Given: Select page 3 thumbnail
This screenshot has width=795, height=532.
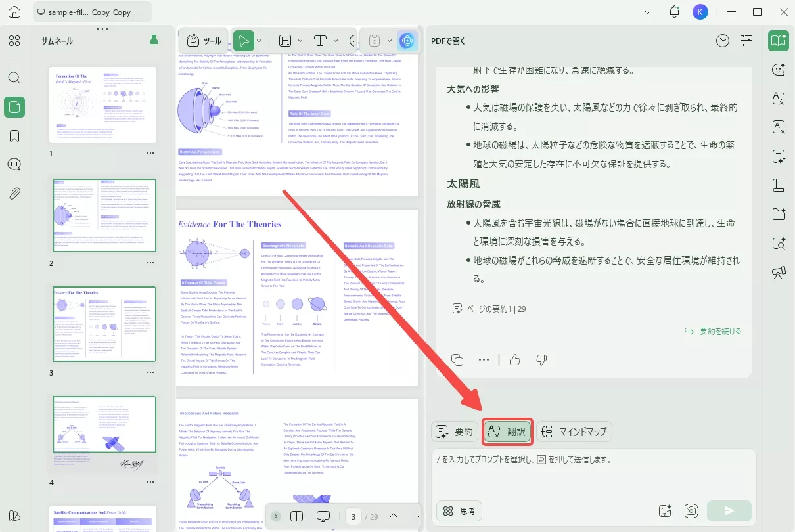Looking at the screenshot, I should point(105,324).
